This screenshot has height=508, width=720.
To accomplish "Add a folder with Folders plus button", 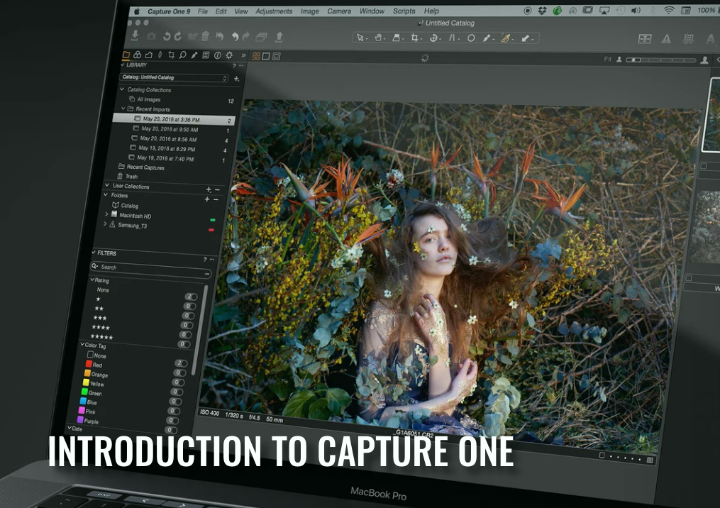I will click(207, 199).
